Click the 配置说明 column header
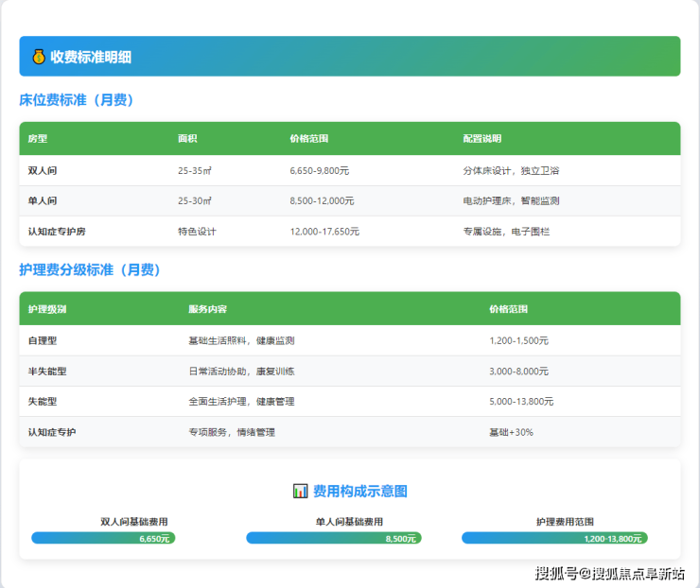 [481, 139]
